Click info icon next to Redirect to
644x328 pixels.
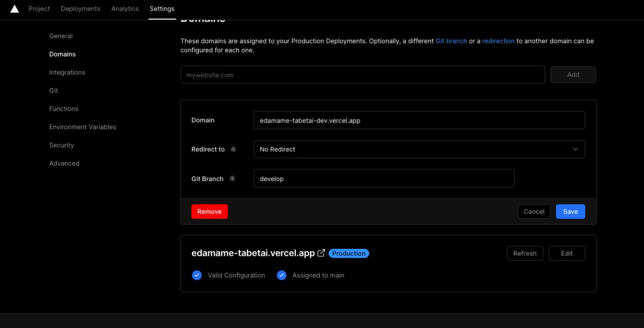(233, 149)
